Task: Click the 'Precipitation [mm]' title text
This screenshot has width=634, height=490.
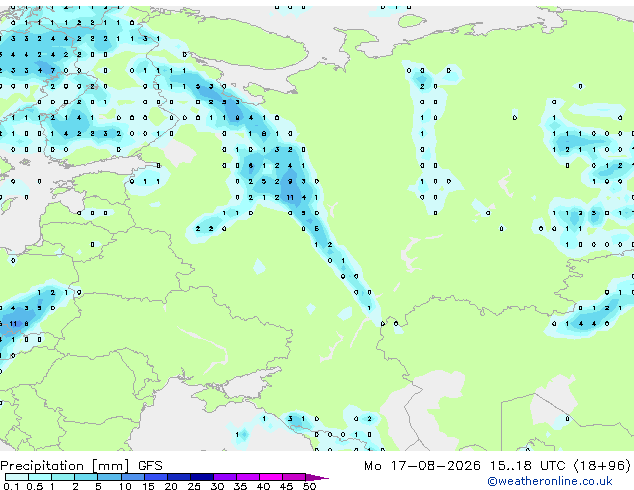Action: (x=65, y=466)
